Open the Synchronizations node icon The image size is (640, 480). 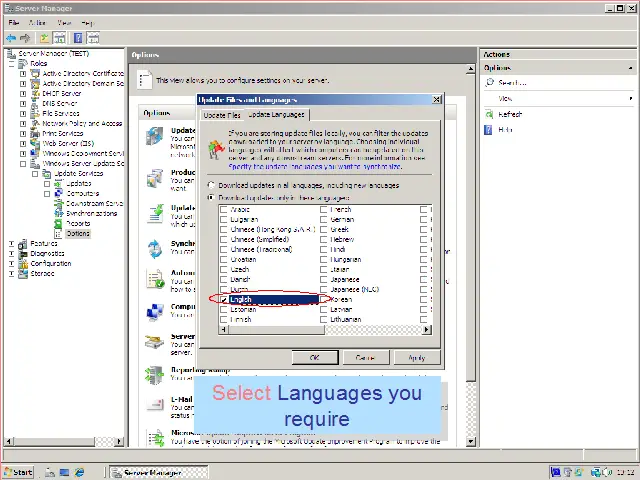pyautogui.click(x=60, y=213)
